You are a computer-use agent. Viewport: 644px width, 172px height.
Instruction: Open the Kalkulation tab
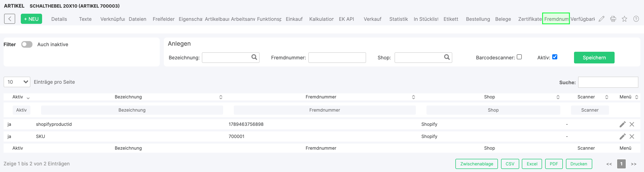[321, 19]
